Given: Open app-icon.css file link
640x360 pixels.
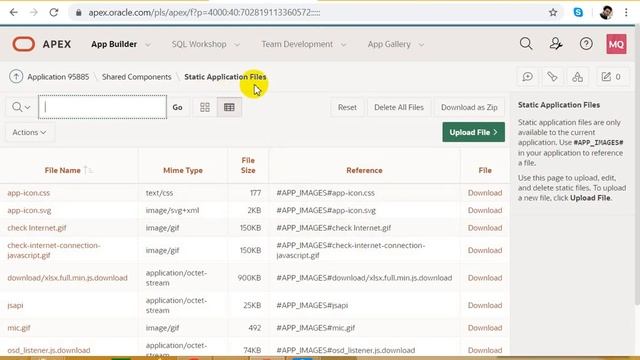Looking at the screenshot, I should click(x=29, y=193).
